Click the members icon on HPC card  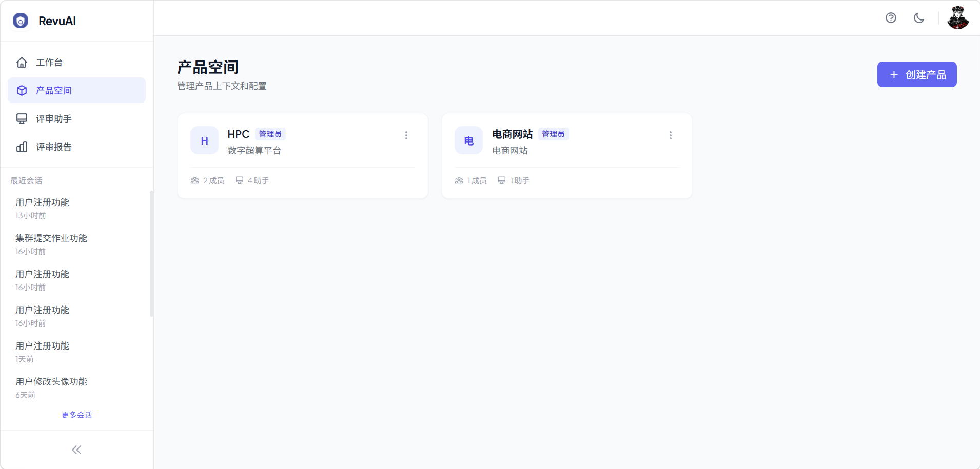click(195, 180)
